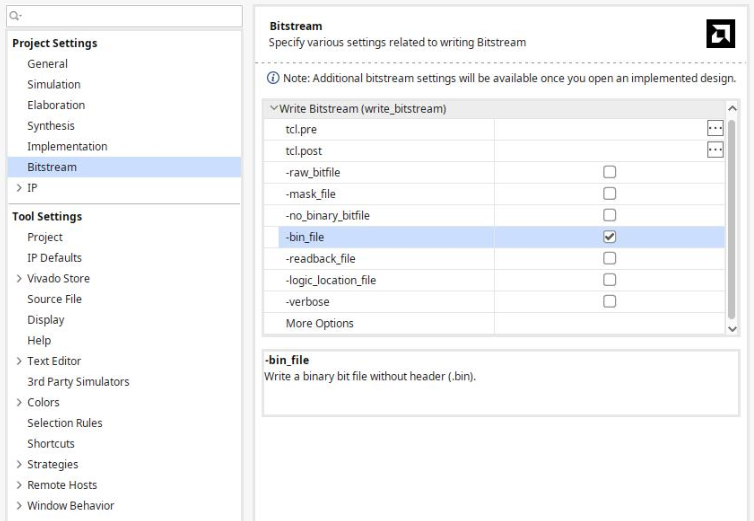Enable the -raw_bitfile checkbox

(x=609, y=172)
